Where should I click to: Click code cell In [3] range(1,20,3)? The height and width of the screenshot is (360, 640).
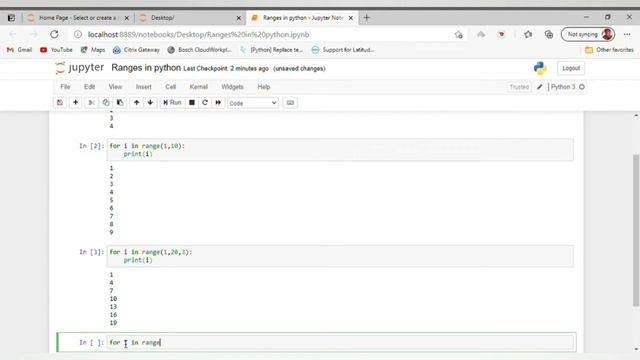tap(340, 256)
